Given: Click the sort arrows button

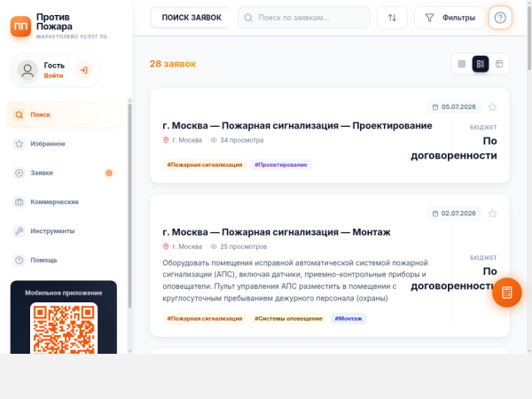Looking at the screenshot, I should 392,18.
